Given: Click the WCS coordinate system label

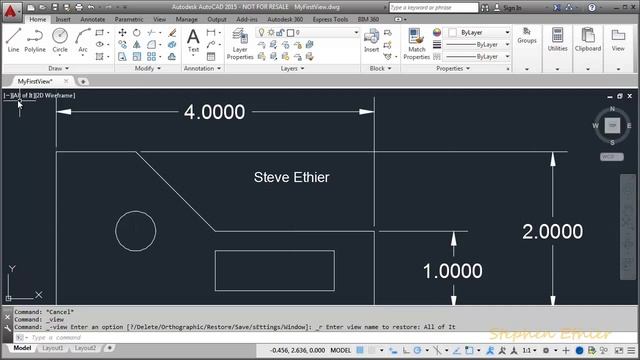Looking at the screenshot, I should click(611, 157).
